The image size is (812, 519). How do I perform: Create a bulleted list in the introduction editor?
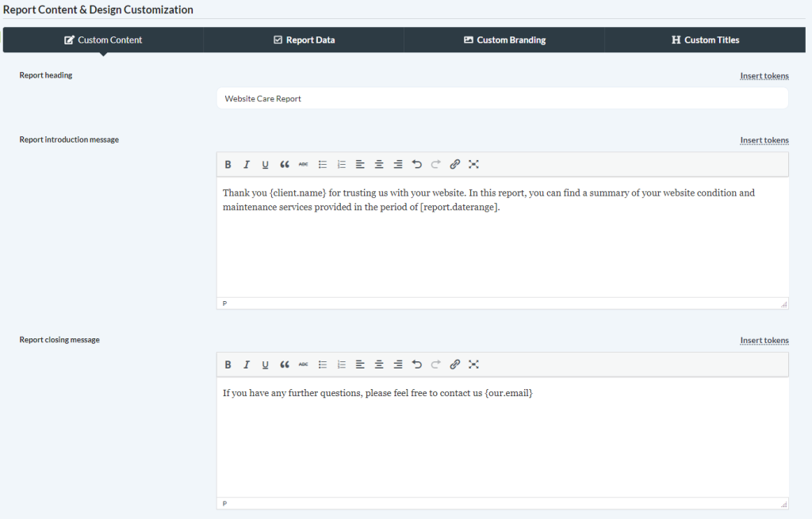[x=322, y=164]
